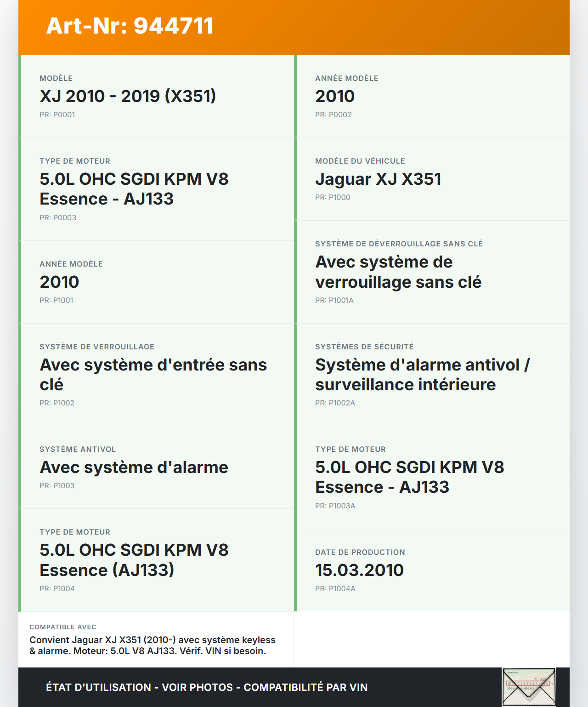Click the PR: P1003 antitheft code
588x707 pixels.
click(57, 485)
